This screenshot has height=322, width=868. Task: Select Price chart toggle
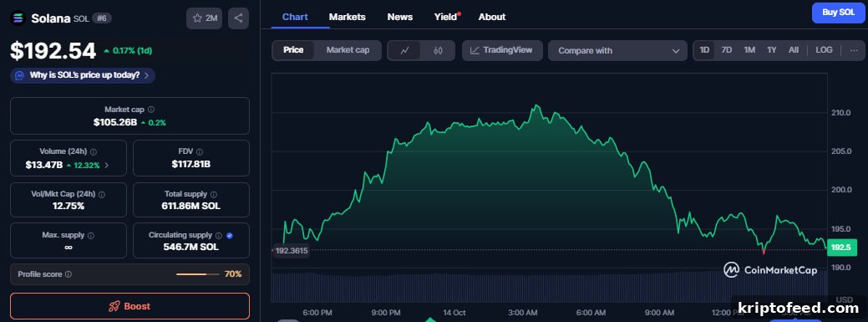293,50
